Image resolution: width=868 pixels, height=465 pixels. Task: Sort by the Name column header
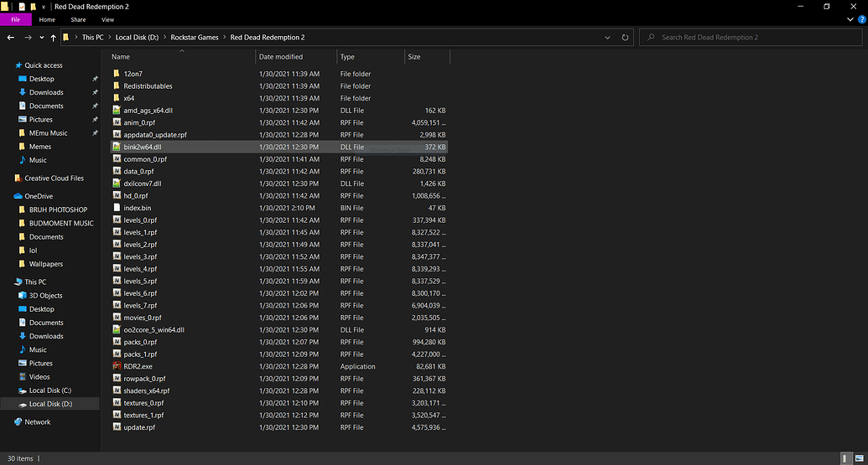click(181, 56)
